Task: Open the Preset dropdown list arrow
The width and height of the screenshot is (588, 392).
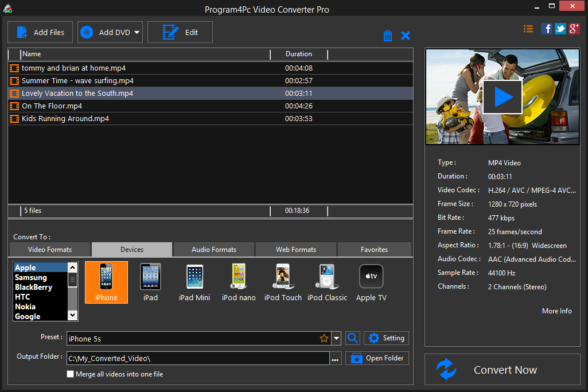Action: click(x=336, y=338)
